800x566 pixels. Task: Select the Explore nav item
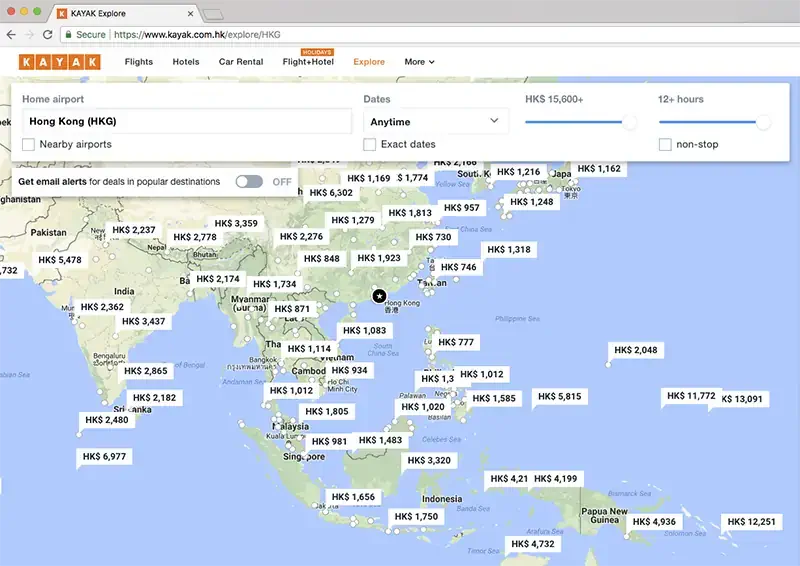click(369, 62)
